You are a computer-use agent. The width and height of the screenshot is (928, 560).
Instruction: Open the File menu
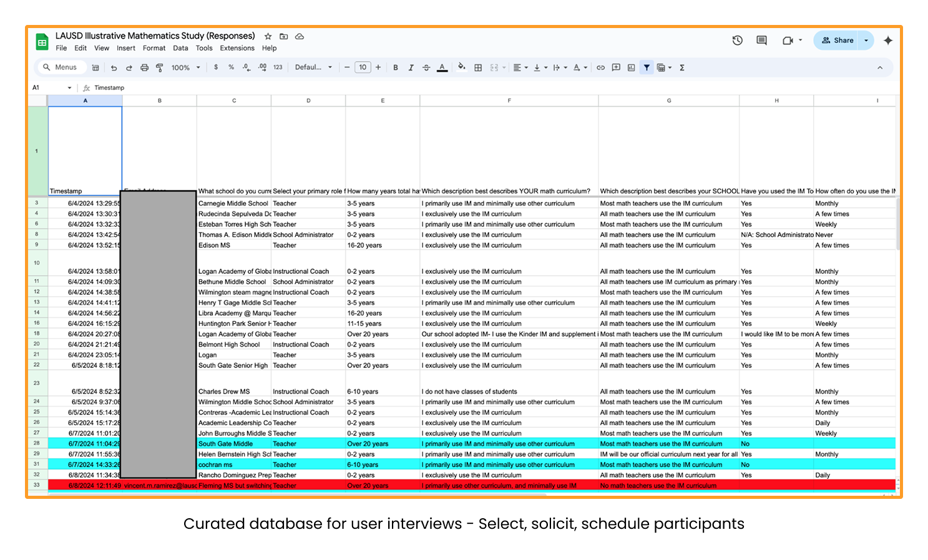tap(61, 48)
